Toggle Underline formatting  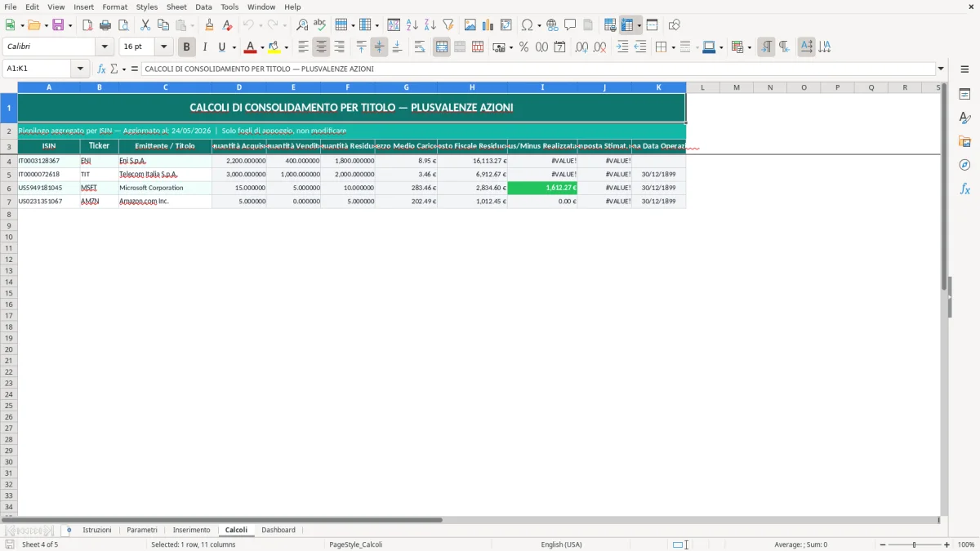(x=221, y=47)
